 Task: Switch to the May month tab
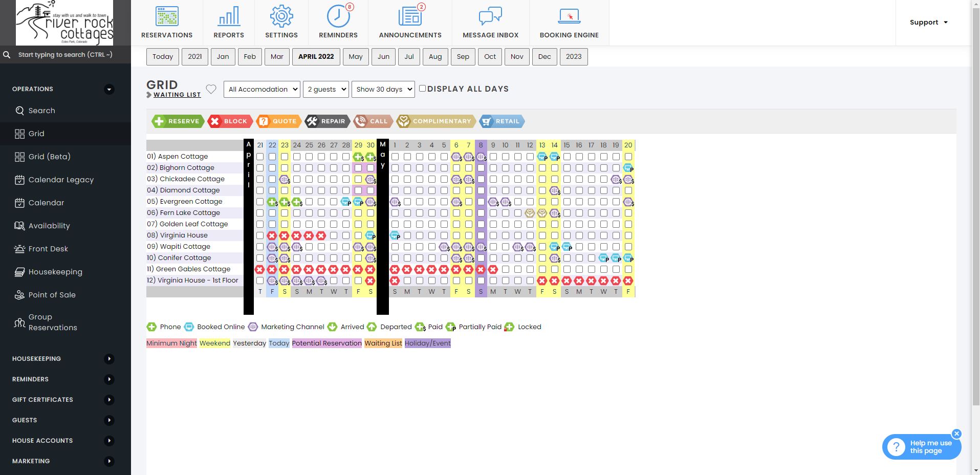tap(356, 57)
